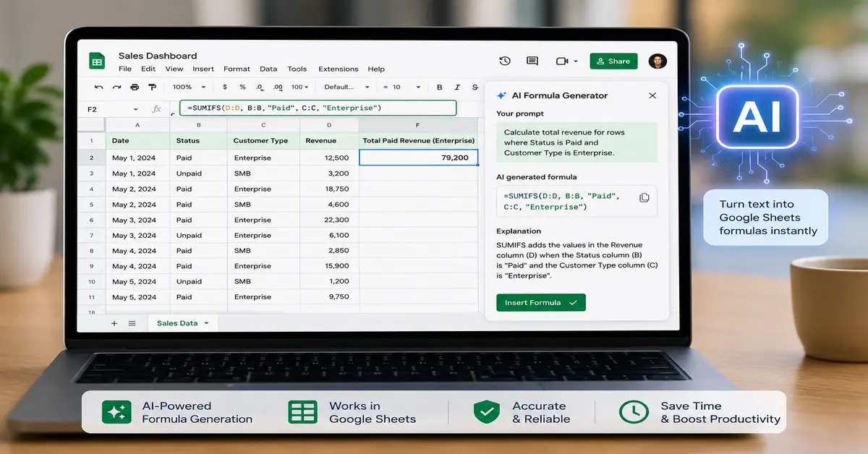Open the Sales Data tab dropdown arrow

point(207,323)
